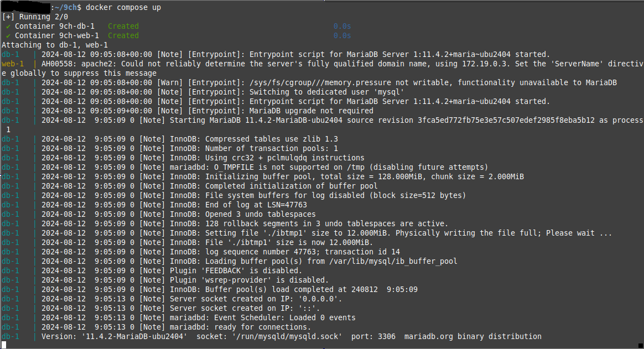The width and height of the screenshot is (644, 349).
Task: Click the '[+] Running 2/0' status line
Action: click(35, 17)
